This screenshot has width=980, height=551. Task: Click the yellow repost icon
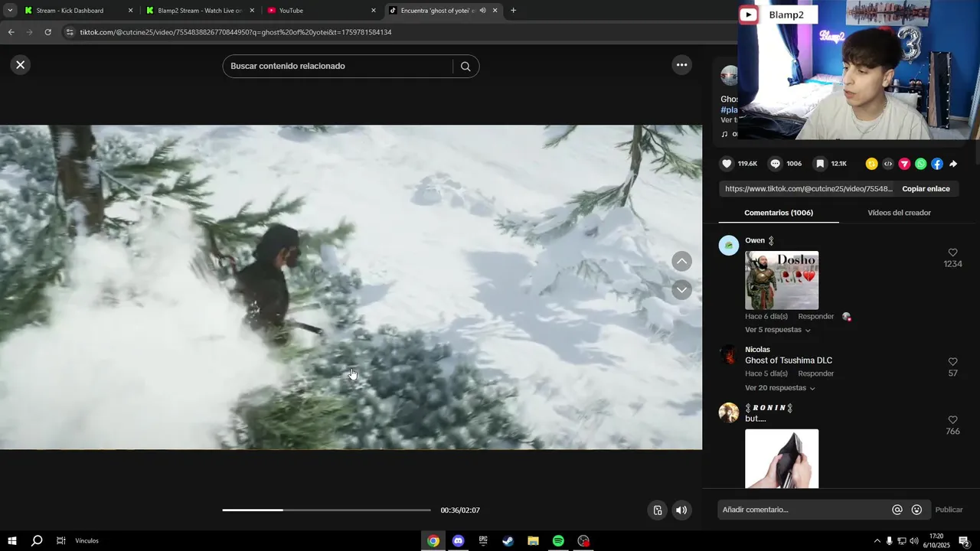tap(871, 164)
